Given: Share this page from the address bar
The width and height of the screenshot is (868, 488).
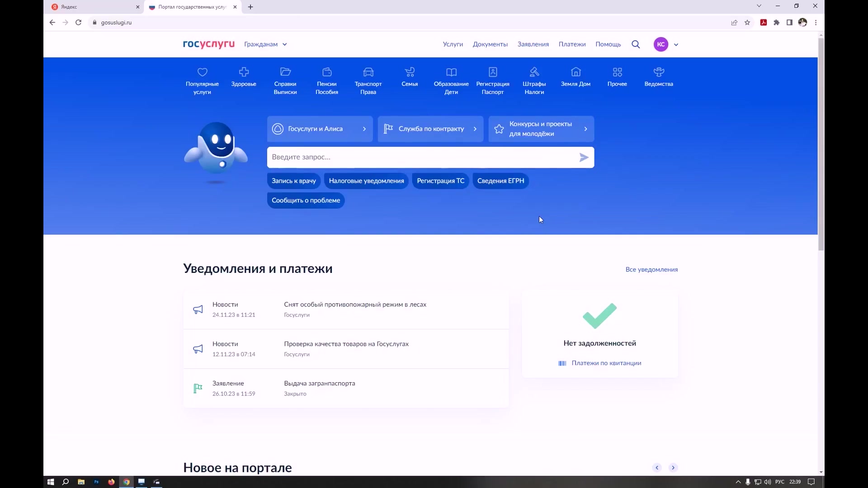Looking at the screenshot, I should (734, 23).
